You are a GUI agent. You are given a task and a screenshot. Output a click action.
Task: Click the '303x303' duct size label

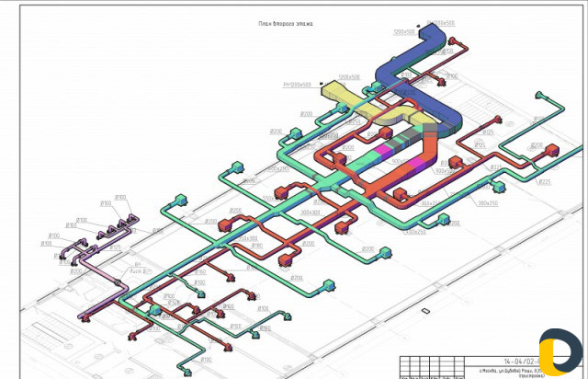click(311, 212)
